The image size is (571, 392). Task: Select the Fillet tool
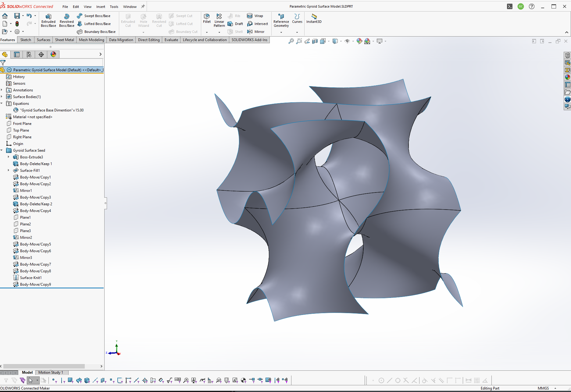[207, 19]
